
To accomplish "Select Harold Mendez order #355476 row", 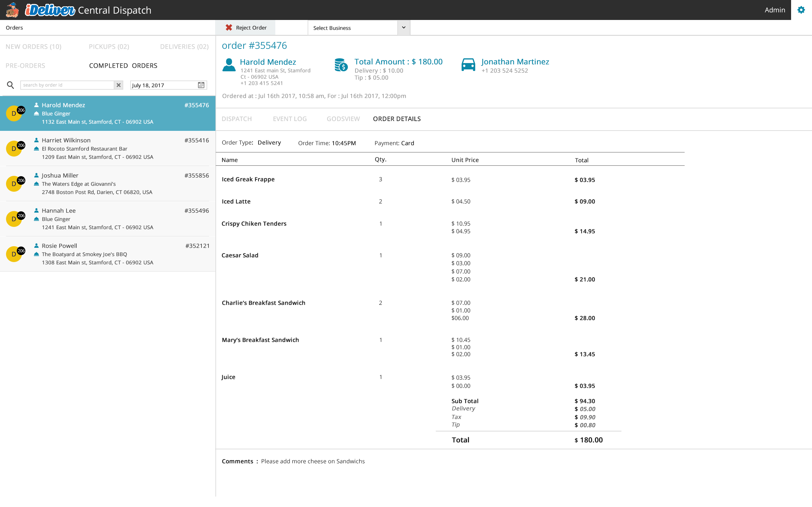I will pyautogui.click(x=108, y=113).
